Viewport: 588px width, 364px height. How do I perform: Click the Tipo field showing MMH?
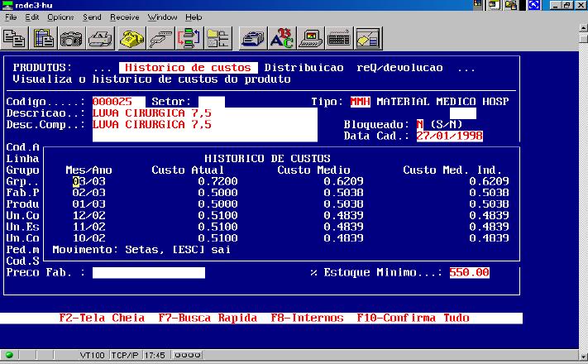(361, 102)
